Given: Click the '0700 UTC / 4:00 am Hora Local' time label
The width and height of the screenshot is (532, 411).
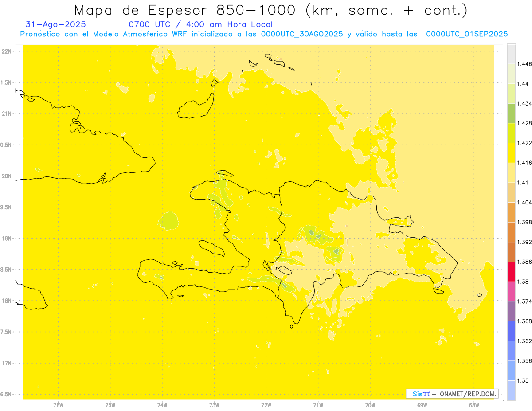Looking at the screenshot, I should (x=200, y=25).
